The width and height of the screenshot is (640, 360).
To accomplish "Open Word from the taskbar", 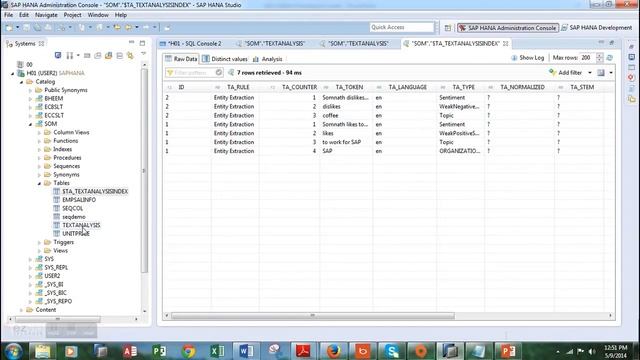I will coord(246,351).
